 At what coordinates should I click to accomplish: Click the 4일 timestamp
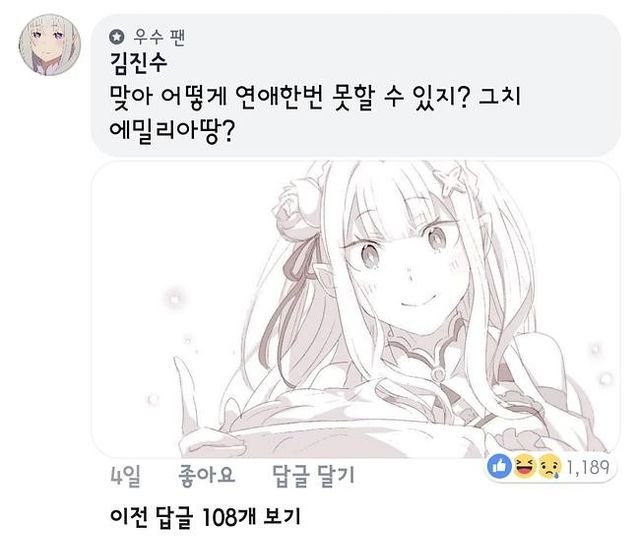pyautogui.click(x=126, y=476)
